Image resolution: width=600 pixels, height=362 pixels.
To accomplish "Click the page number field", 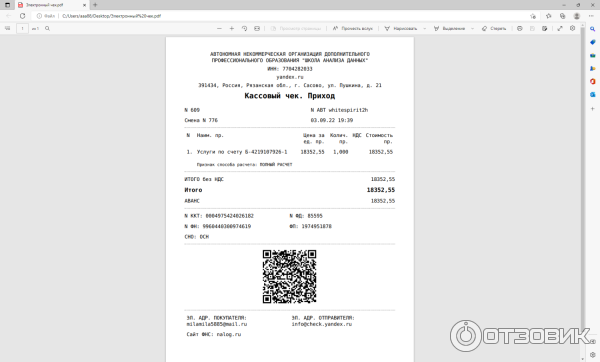I will coord(22,28).
